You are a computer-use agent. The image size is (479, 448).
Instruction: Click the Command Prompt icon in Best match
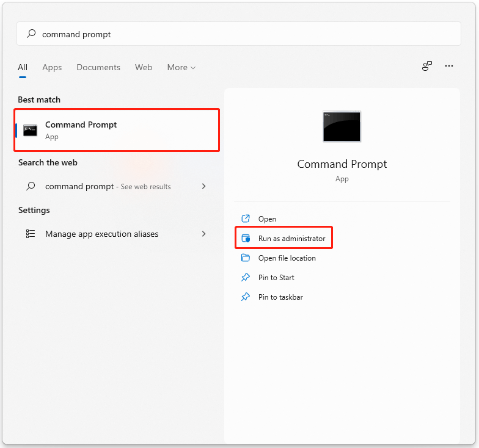tap(31, 131)
